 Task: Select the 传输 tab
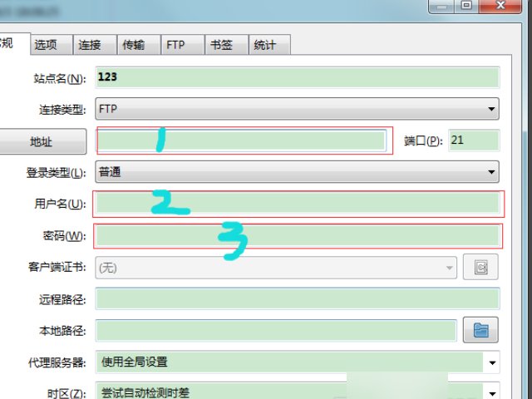(139, 44)
